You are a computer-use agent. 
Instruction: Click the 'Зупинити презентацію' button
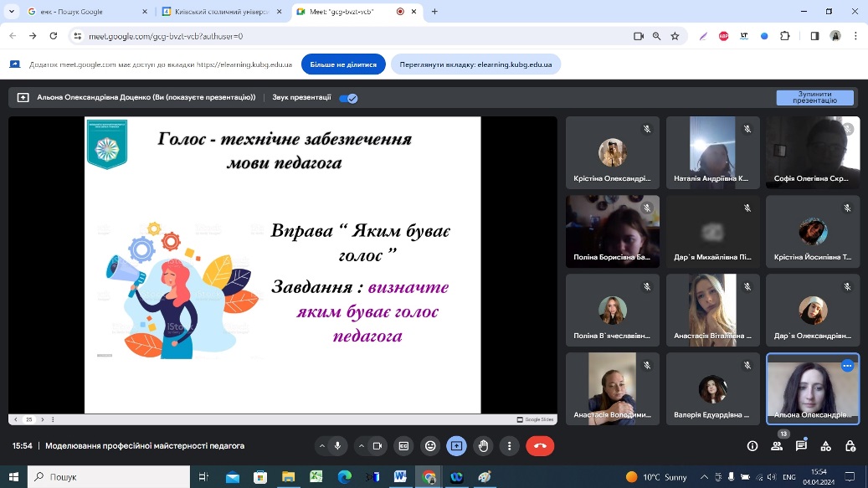(x=814, y=98)
